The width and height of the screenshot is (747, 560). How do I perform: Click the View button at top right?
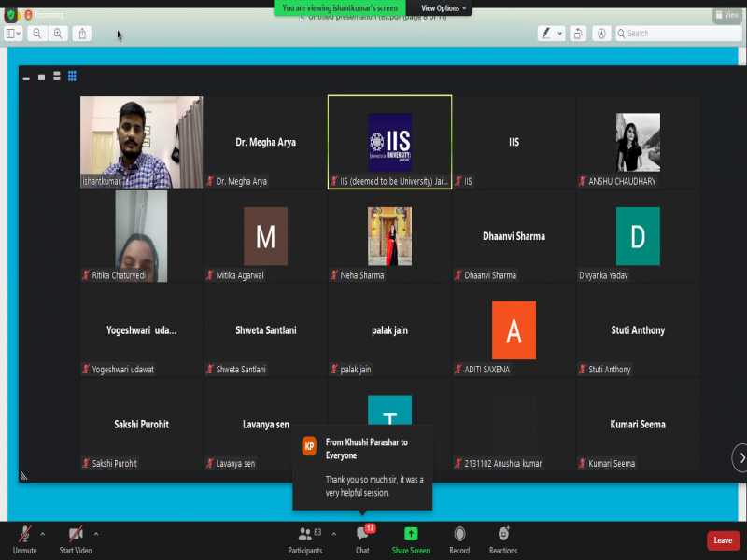coord(726,15)
